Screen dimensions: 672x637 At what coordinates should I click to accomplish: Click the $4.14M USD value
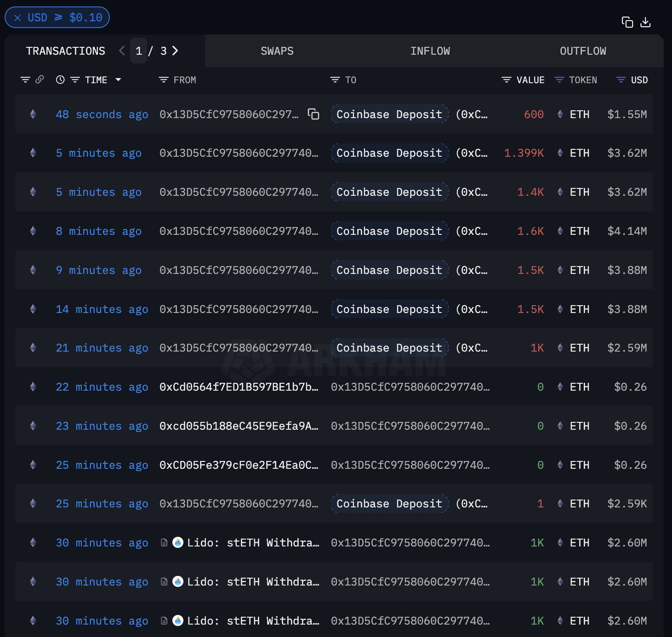(627, 231)
